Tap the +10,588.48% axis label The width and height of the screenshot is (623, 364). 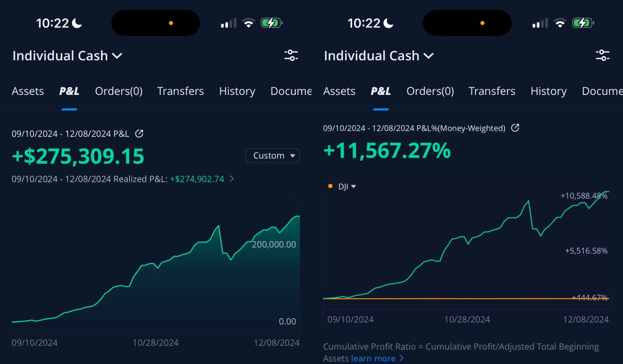click(x=584, y=196)
